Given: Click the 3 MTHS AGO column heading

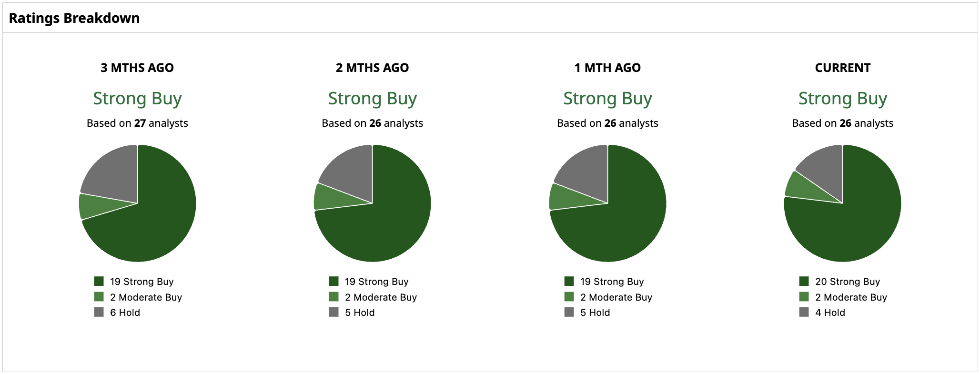Looking at the screenshot, I should [137, 68].
